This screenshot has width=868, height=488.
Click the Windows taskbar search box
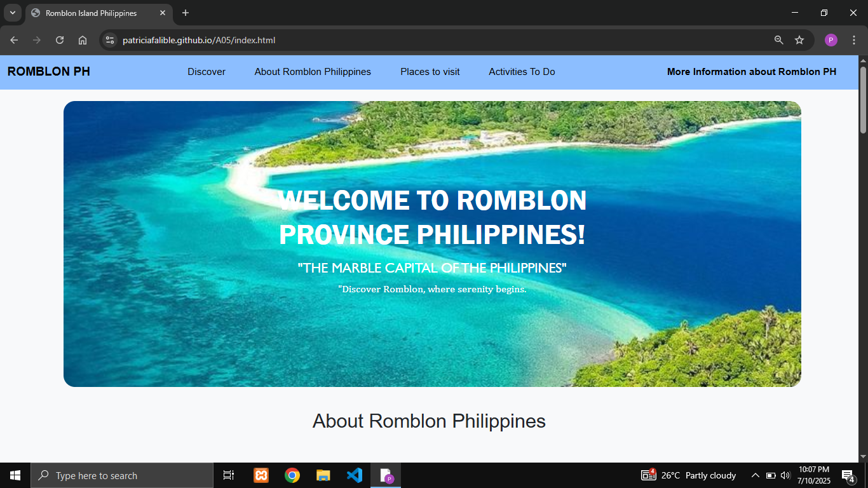point(122,475)
